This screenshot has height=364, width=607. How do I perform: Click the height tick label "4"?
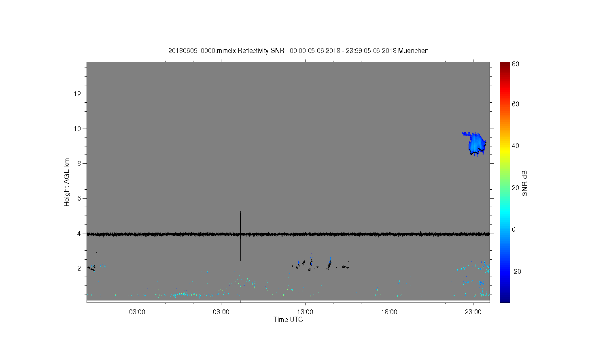[x=79, y=233]
